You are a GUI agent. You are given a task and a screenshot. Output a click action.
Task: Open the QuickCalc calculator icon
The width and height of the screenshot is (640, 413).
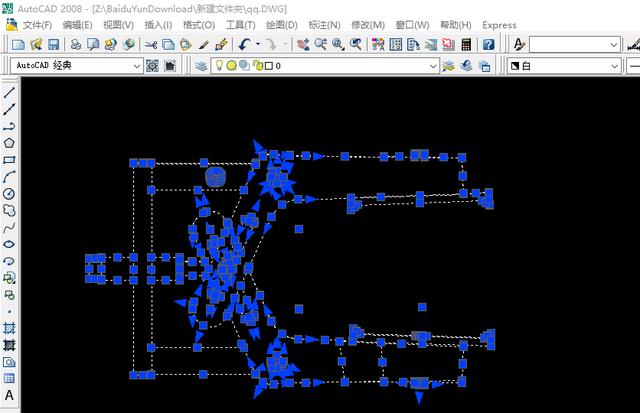click(x=464, y=45)
